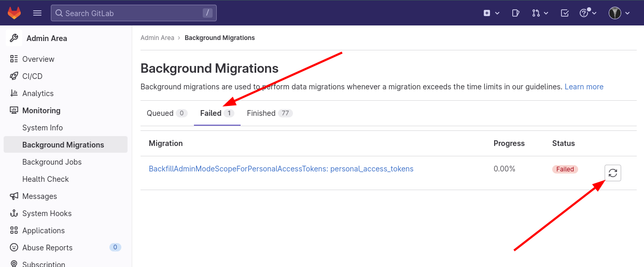
Task: Click the Overview list icon
Action: coord(14,59)
